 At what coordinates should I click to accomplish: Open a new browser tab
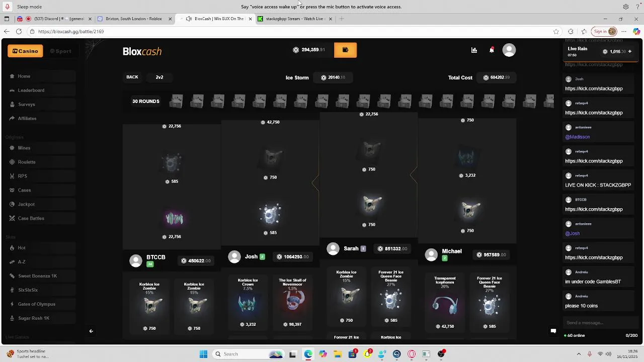click(342, 19)
